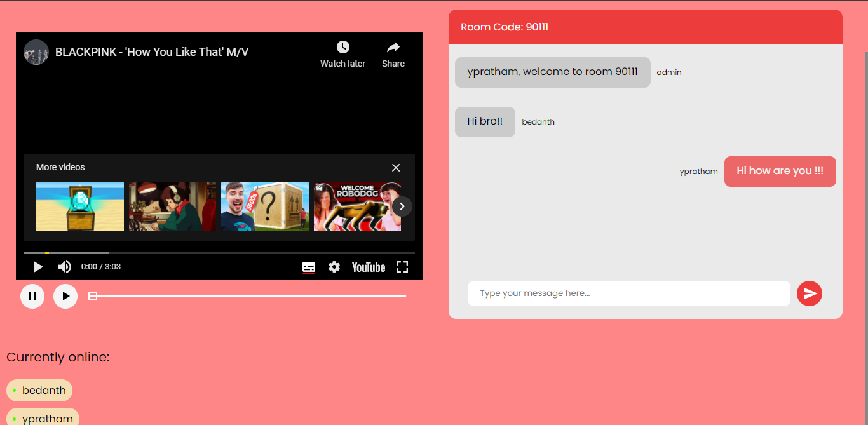Select ypratham in the online list
Image resolution: width=868 pixels, height=425 pixels.
pyautogui.click(x=43, y=417)
